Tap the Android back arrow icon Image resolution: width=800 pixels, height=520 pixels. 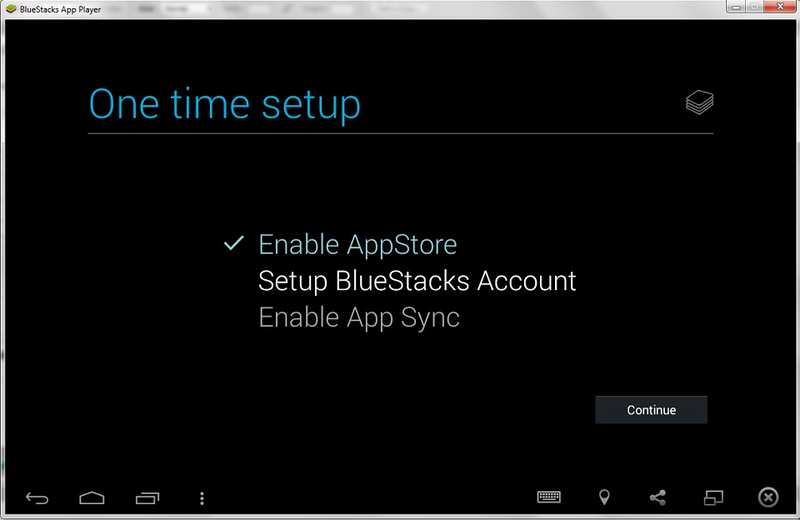(37, 498)
